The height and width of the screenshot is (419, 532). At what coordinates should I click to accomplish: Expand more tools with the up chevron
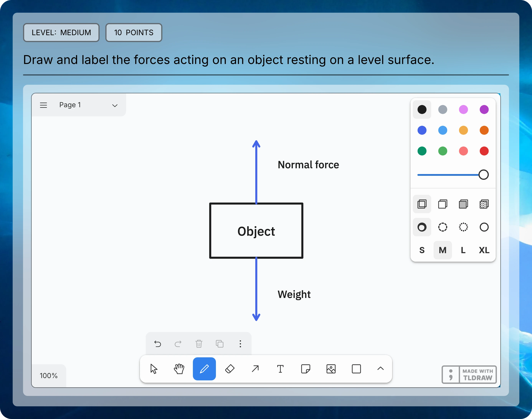(x=381, y=369)
